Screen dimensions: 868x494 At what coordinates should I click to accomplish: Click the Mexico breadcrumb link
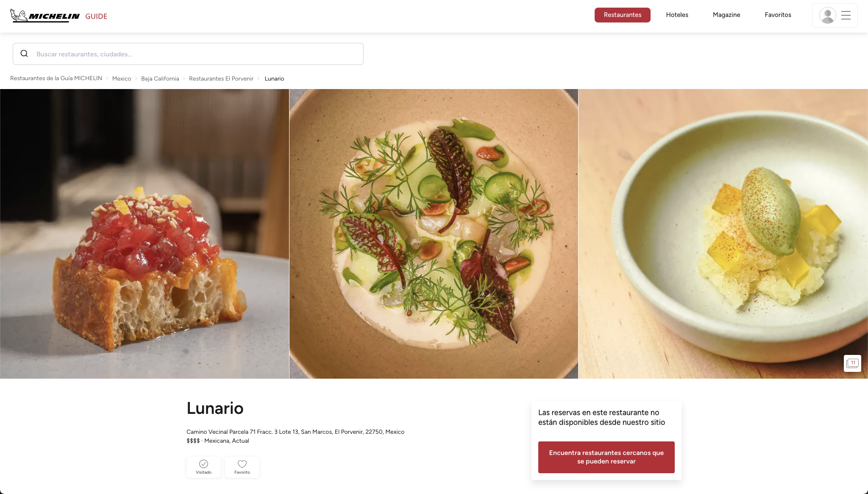point(122,78)
